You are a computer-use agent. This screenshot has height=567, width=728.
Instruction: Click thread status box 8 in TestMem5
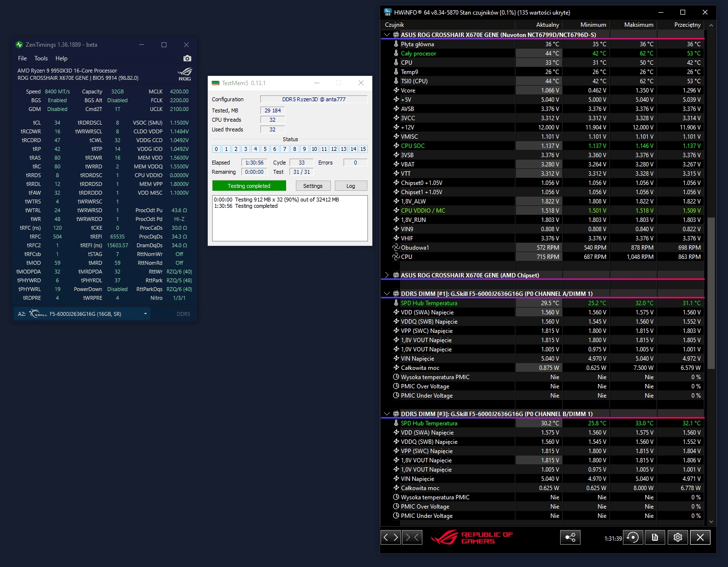click(294, 149)
